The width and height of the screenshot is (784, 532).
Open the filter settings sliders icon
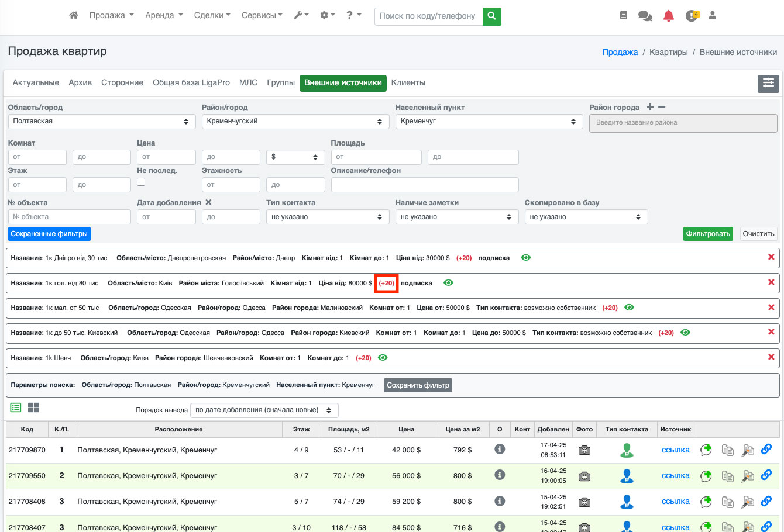(x=768, y=84)
